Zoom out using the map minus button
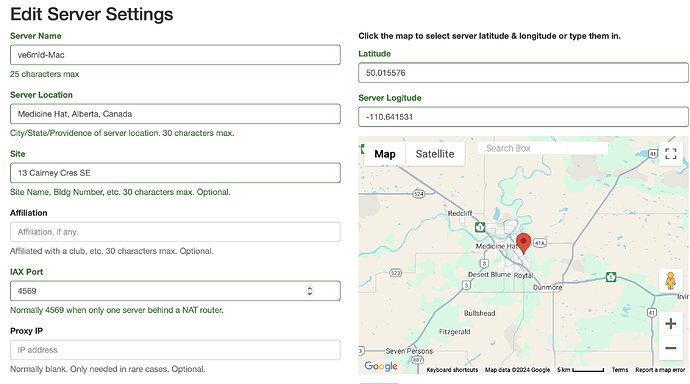Viewport: 690px width, 384px height. tap(670, 348)
